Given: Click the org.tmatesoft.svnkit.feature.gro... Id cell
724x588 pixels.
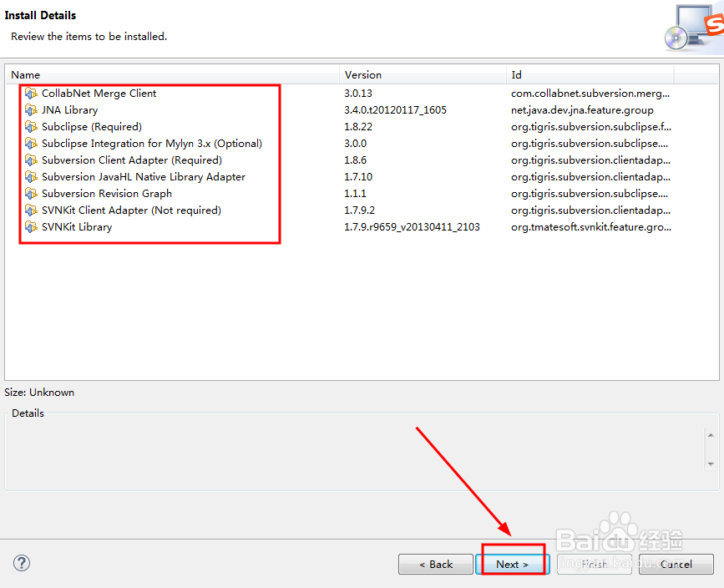Looking at the screenshot, I should (x=591, y=227).
